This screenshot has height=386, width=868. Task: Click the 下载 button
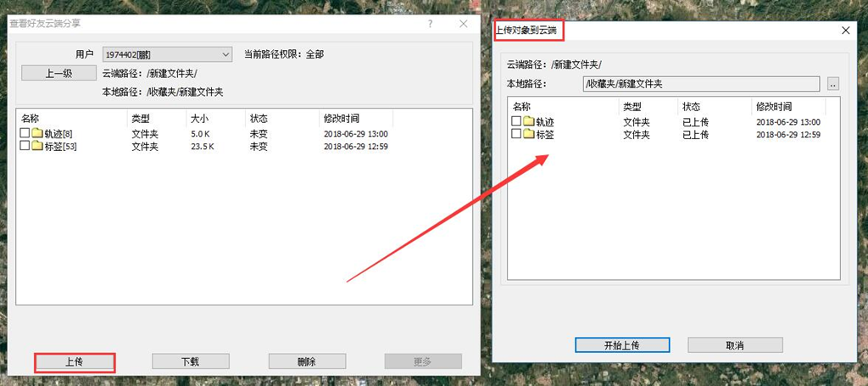click(x=191, y=361)
